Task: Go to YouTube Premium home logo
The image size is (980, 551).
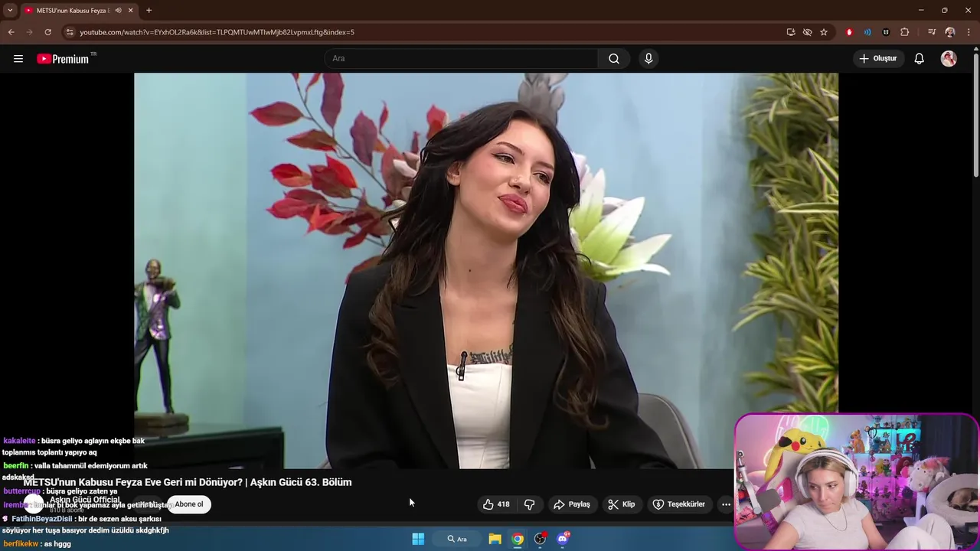Action: [x=63, y=58]
